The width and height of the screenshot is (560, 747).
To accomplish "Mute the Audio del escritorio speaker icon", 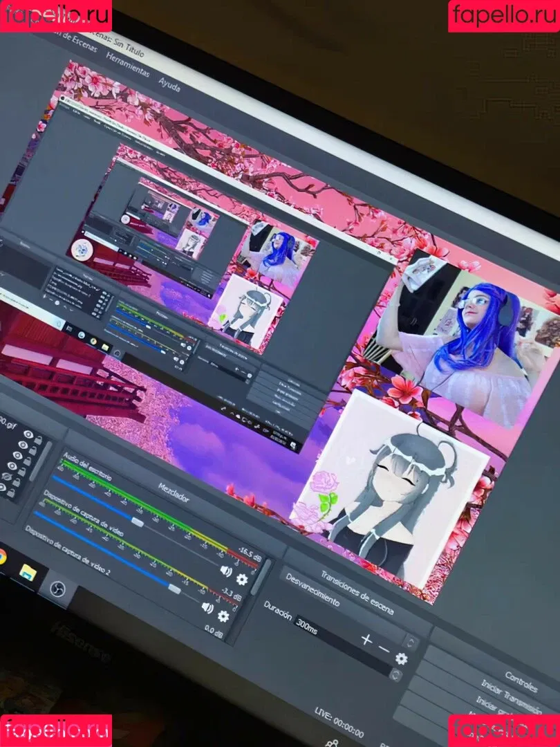I will coord(225,571).
